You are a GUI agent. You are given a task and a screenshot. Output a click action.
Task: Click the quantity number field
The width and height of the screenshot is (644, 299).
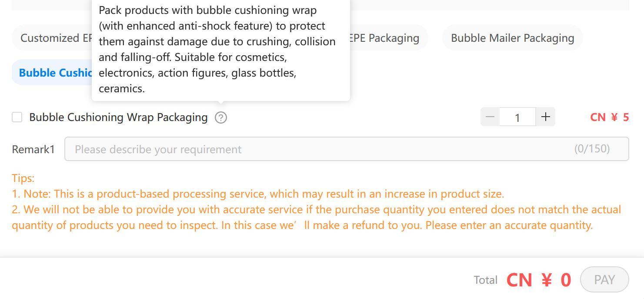517,117
